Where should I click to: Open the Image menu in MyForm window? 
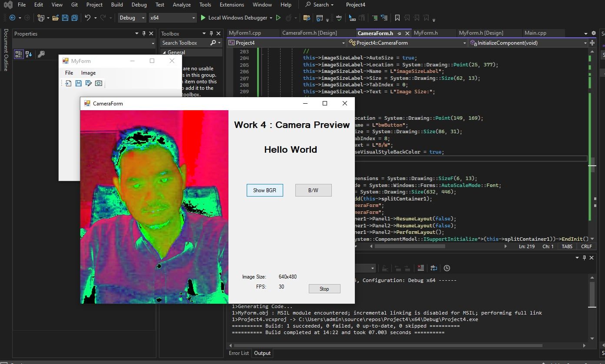pos(88,73)
